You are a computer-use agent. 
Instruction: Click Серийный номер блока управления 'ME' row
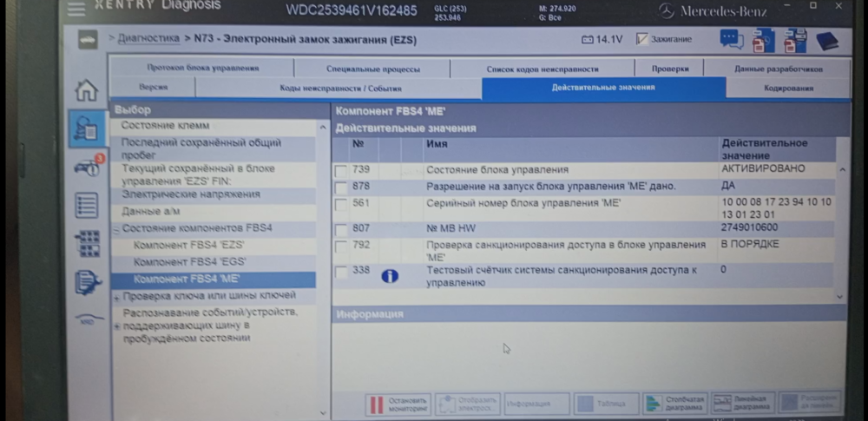(583, 208)
